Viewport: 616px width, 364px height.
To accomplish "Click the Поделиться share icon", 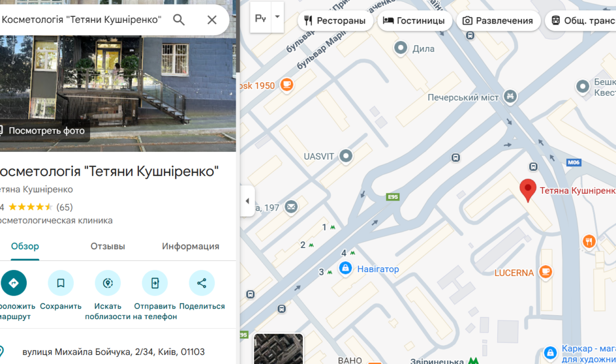I will click(x=202, y=283).
